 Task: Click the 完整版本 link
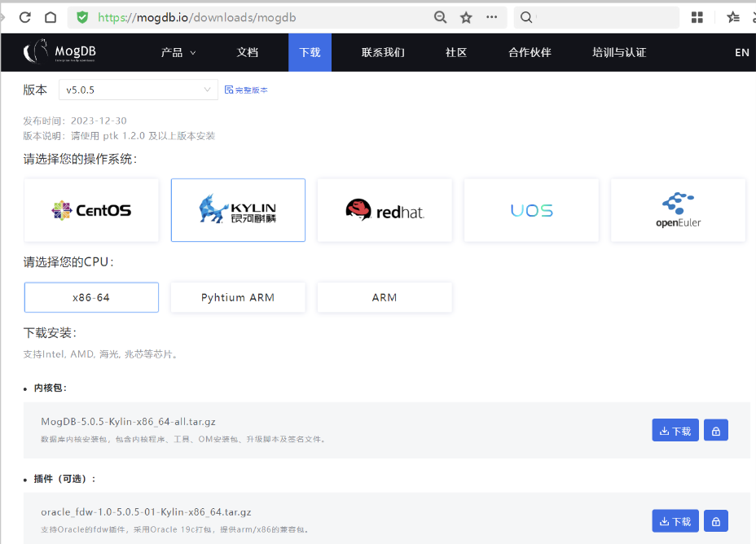246,90
